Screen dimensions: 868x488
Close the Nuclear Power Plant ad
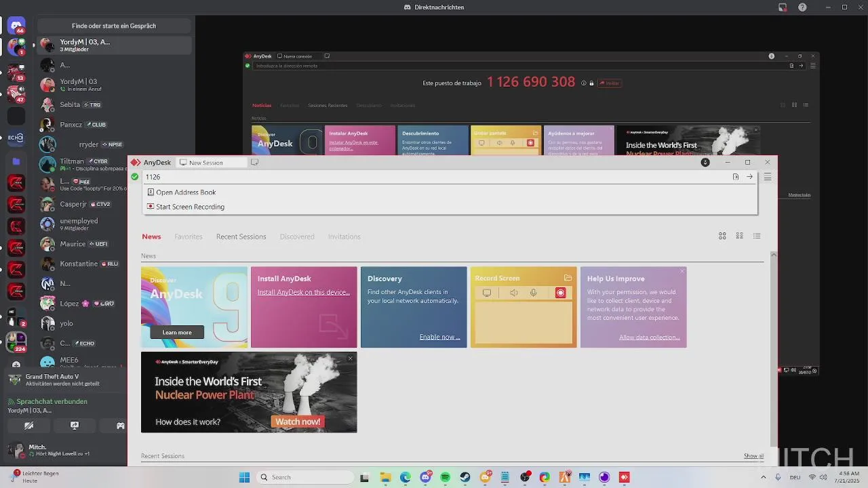pos(351,358)
